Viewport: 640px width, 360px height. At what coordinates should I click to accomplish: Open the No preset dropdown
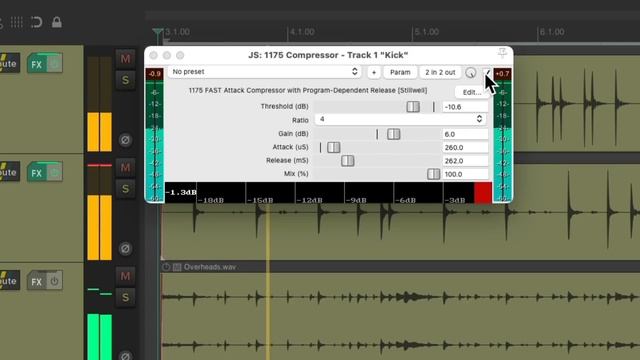(x=264, y=72)
